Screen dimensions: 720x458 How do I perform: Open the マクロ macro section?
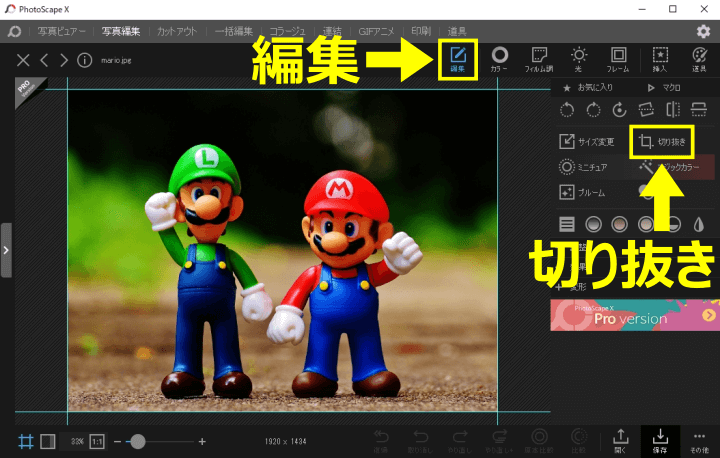(664, 87)
